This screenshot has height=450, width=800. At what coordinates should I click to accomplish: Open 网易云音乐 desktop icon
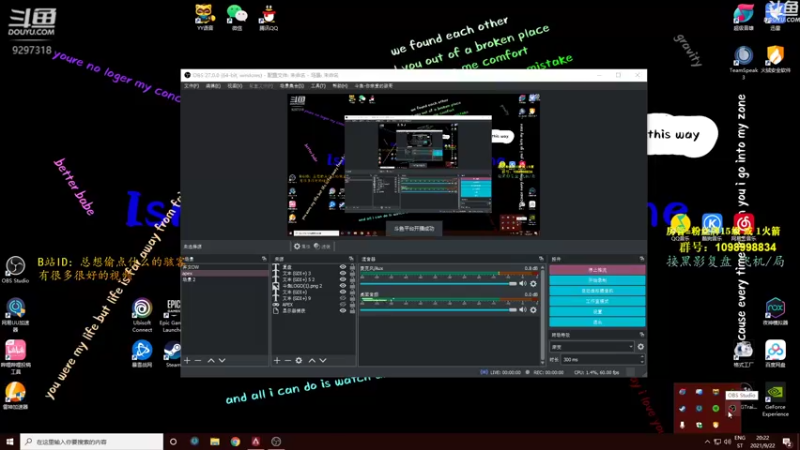(743, 228)
